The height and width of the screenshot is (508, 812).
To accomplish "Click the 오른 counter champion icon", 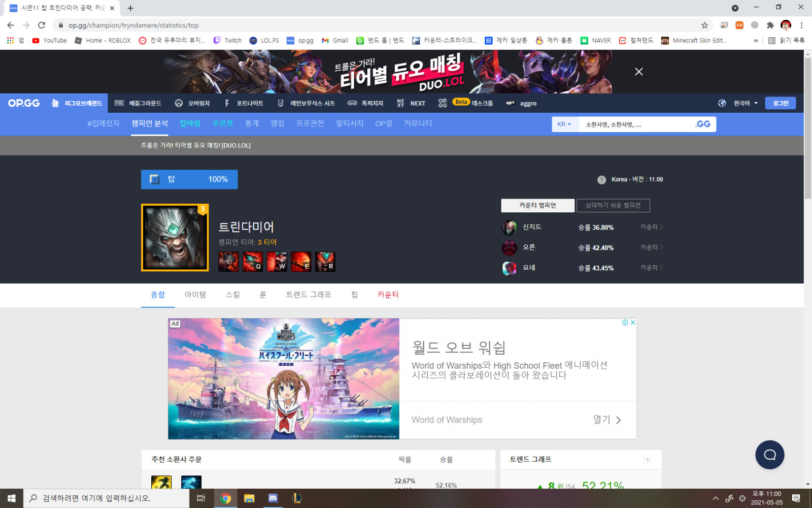I will tap(510, 248).
